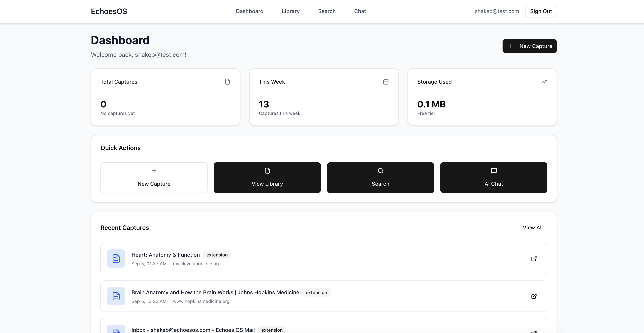Click the Quick Actions New Capture button

(x=154, y=178)
